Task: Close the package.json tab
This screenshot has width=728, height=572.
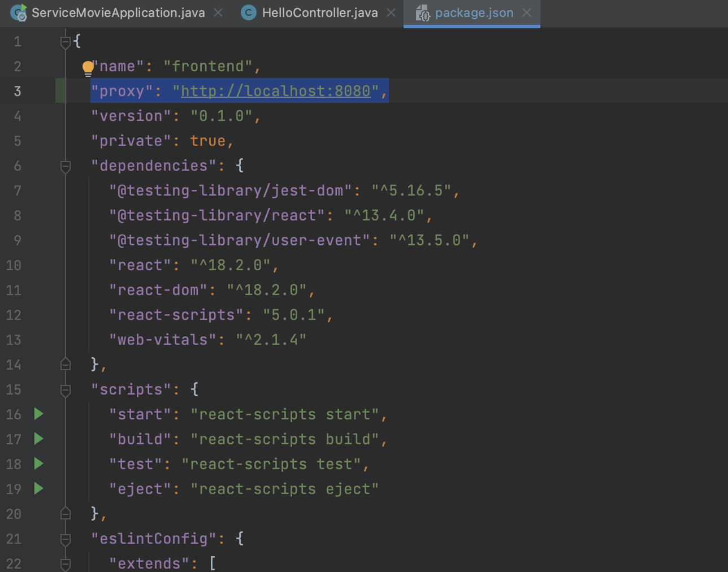Action: click(527, 12)
